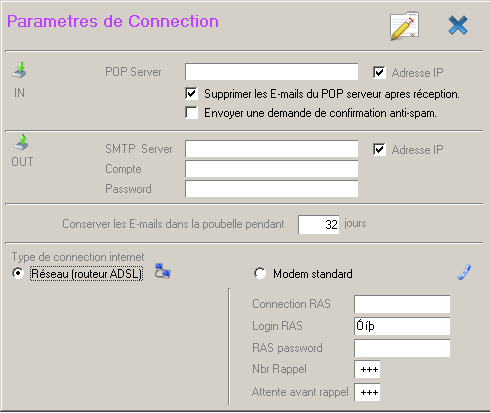
Task: Select the Modem standard radio button
Action: pyautogui.click(x=260, y=273)
